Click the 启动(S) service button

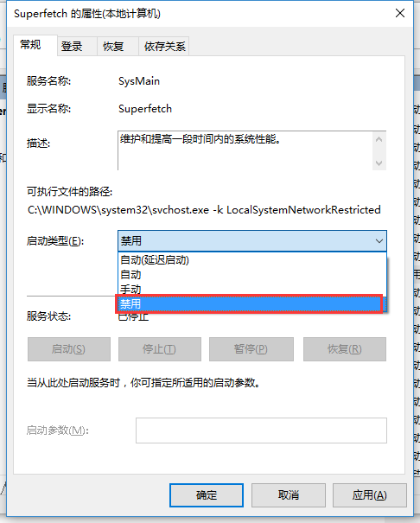[69, 349]
